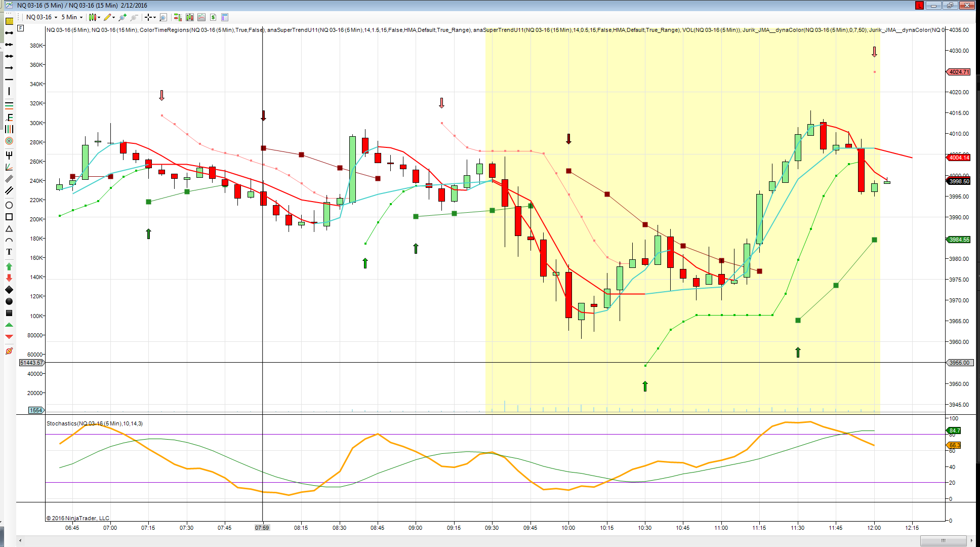This screenshot has height=547, width=980.
Task: Click the 07:59 time axis marker
Action: (x=262, y=528)
